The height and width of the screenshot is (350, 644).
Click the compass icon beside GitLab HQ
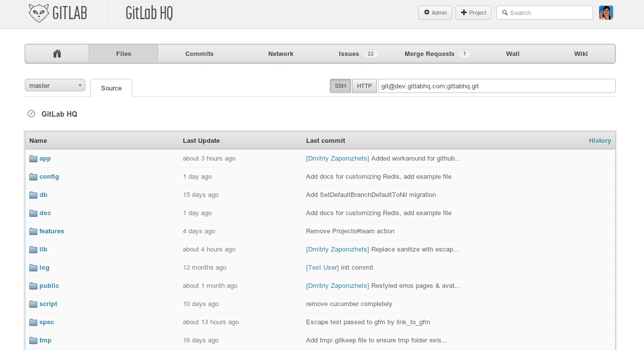[x=31, y=114]
